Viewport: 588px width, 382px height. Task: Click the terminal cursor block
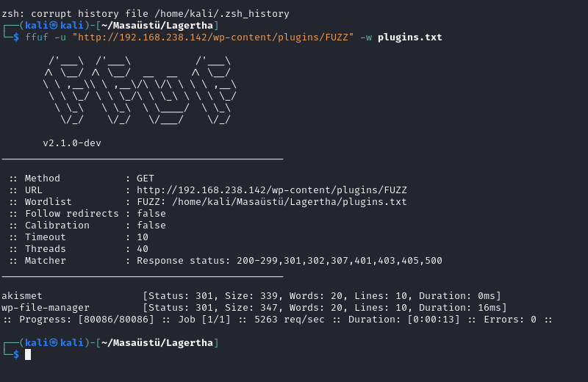coord(28,355)
